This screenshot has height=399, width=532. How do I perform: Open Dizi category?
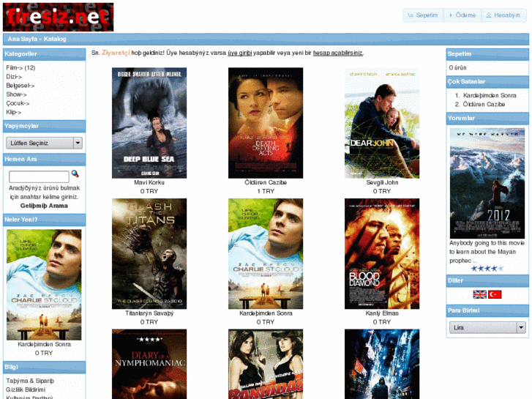[14, 77]
